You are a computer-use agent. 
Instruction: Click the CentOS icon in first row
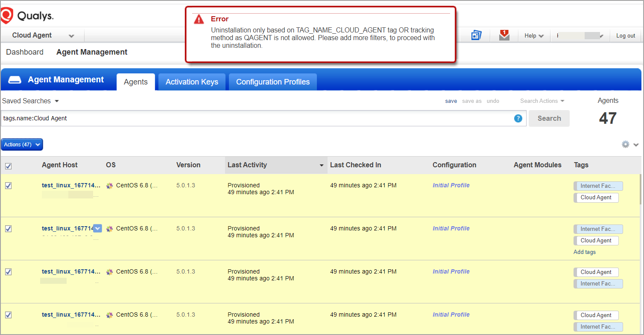pos(110,186)
